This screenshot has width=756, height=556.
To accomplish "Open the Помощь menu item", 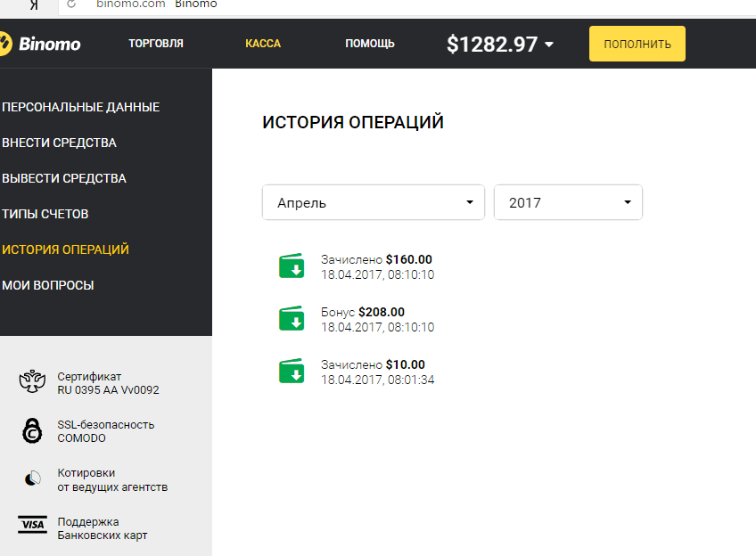I will point(370,44).
